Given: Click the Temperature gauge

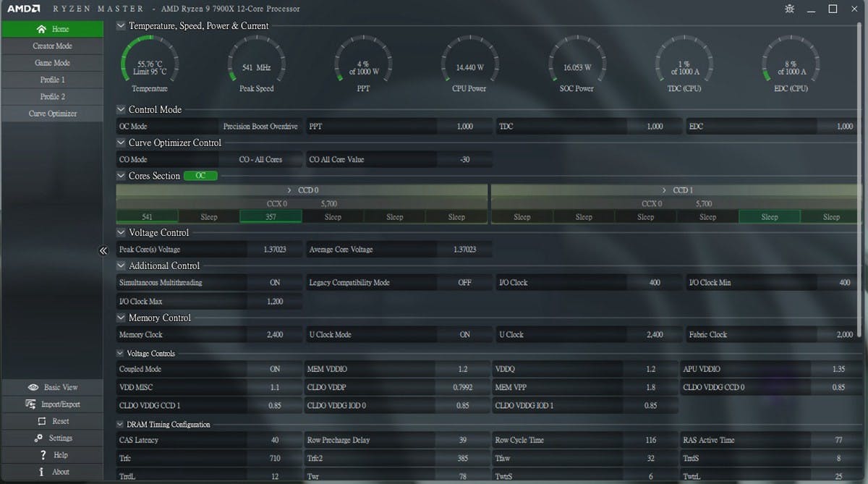Looking at the screenshot, I should point(150,63).
